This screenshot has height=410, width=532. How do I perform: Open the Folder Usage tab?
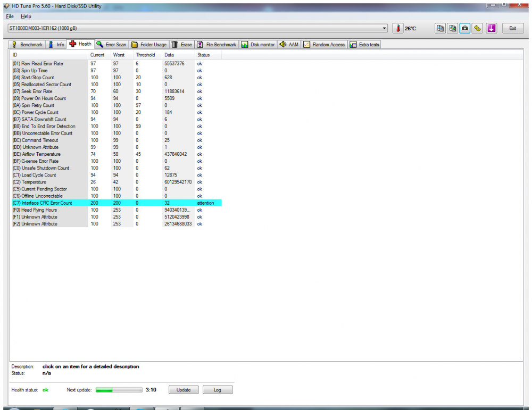coord(151,45)
